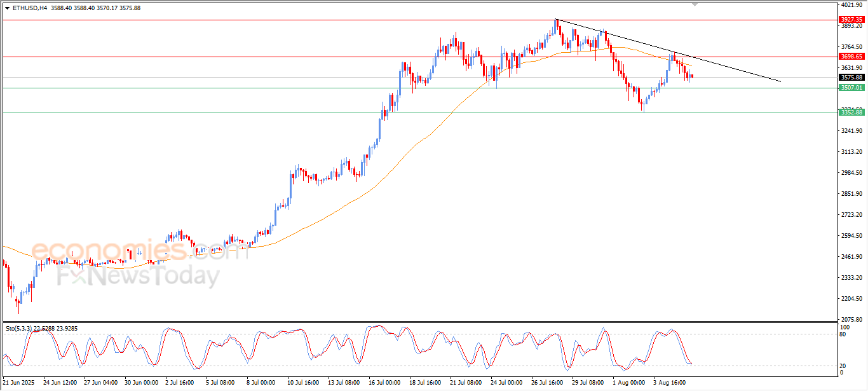Click the 24 Jun 12:00 time label
Viewport: 868px width, 391px height.
coord(60,383)
